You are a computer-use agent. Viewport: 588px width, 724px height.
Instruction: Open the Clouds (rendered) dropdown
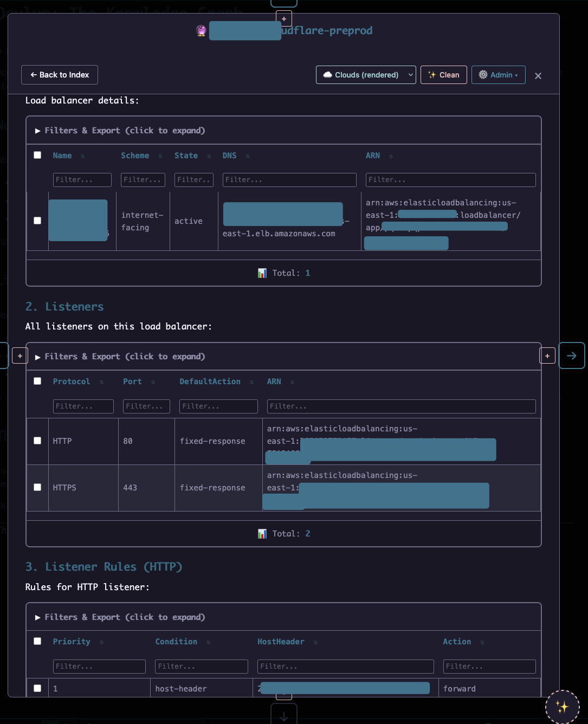point(366,75)
